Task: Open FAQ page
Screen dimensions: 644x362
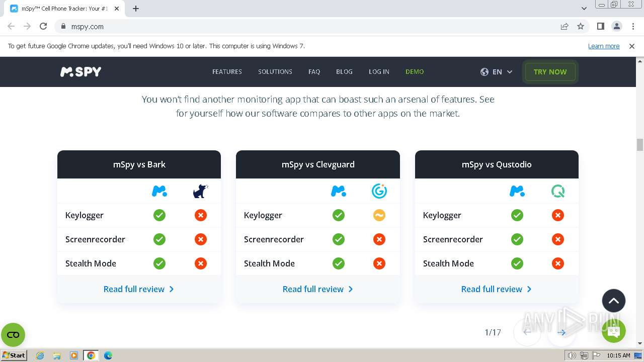Action: [314, 72]
